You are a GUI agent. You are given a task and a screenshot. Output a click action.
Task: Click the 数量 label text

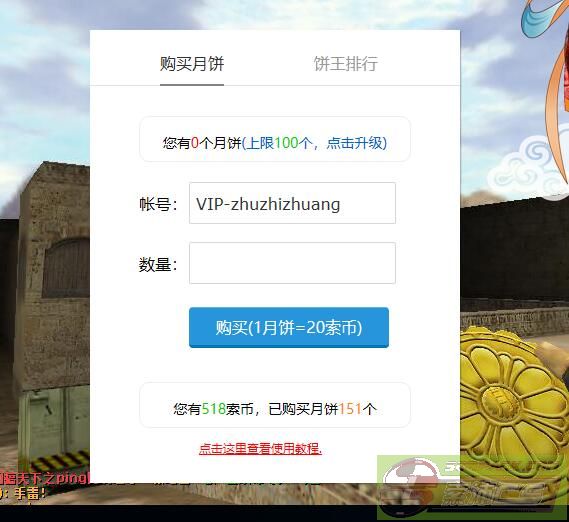[x=157, y=264]
